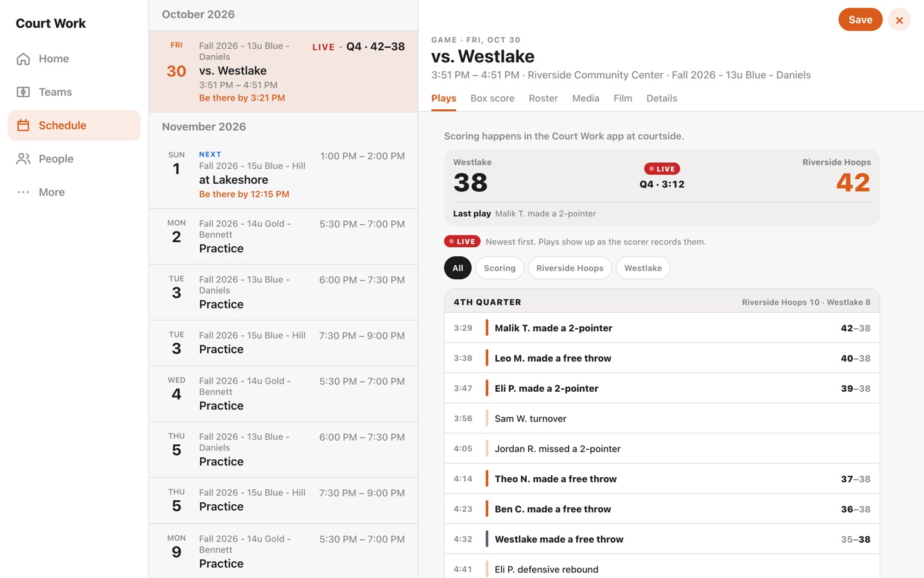Open Mon 2 14u Gold Bennett practice
Image resolution: width=924 pixels, height=578 pixels.
point(283,236)
